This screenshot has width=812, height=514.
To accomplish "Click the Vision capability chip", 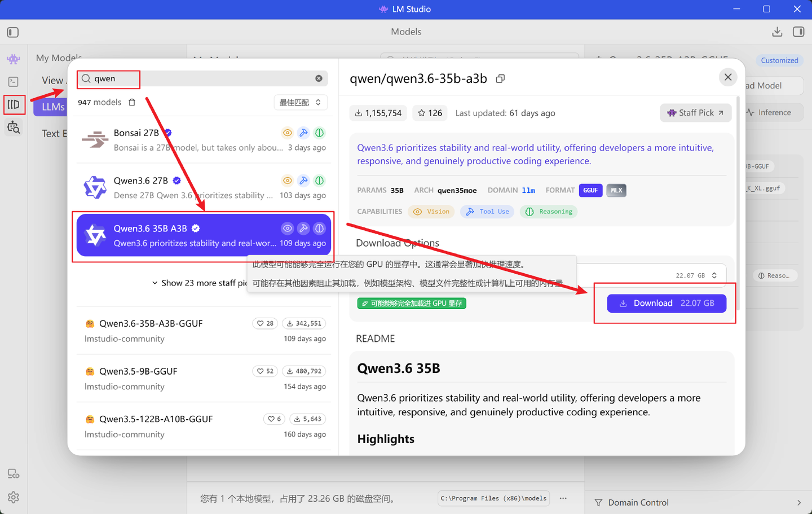I will pyautogui.click(x=431, y=212).
